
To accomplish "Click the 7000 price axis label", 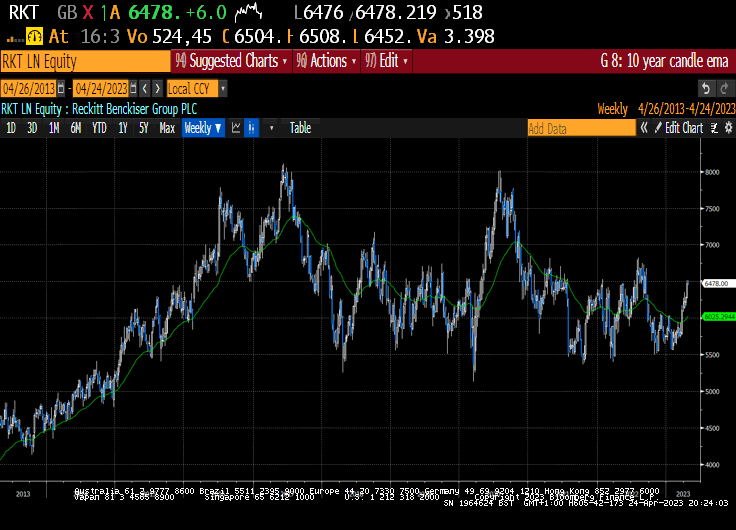I will 712,245.
